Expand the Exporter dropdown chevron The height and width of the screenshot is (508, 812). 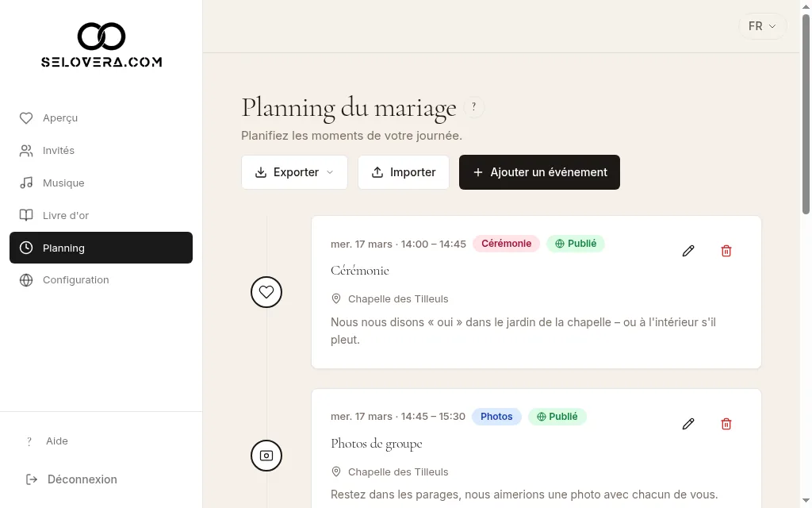[x=330, y=172]
